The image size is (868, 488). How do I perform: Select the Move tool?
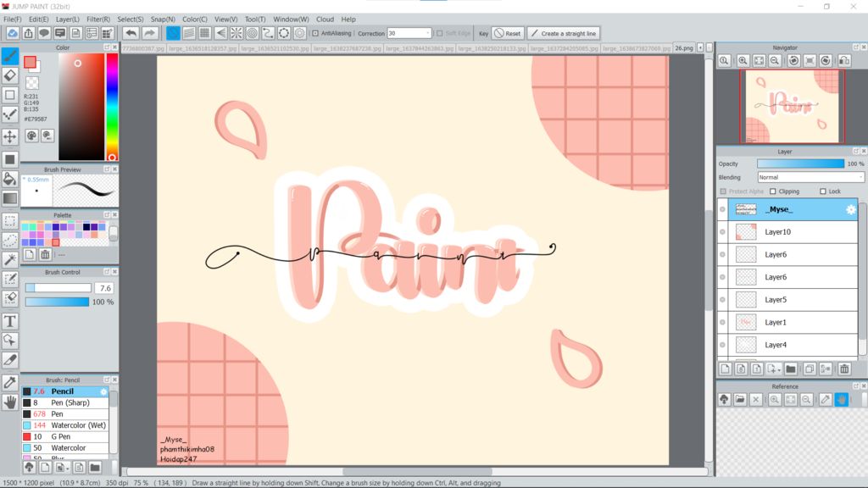(10, 136)
